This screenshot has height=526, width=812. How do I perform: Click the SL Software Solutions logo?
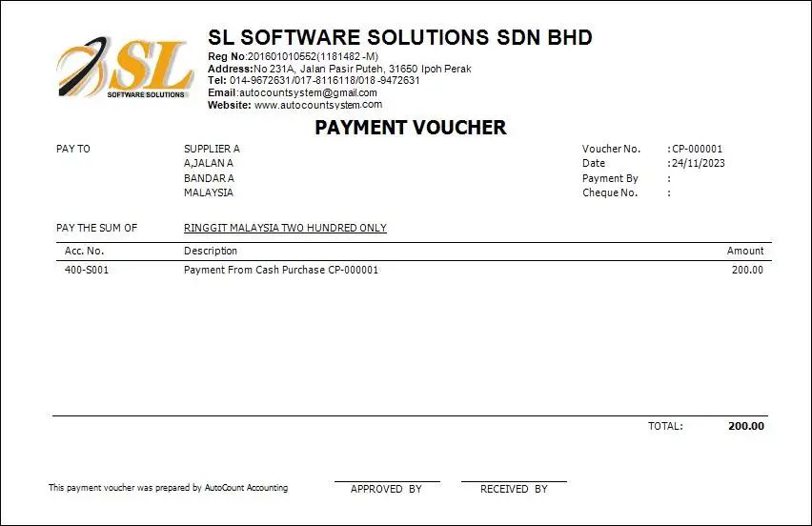pos(124,68)
